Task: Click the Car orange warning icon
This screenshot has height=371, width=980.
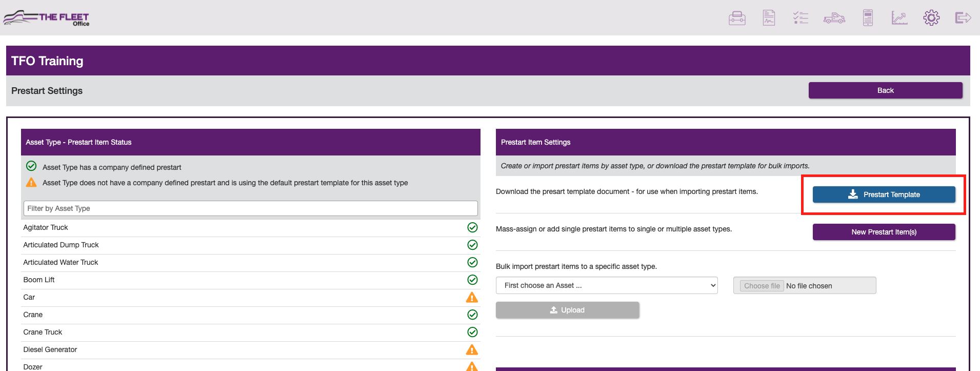Action: (472, 297)
